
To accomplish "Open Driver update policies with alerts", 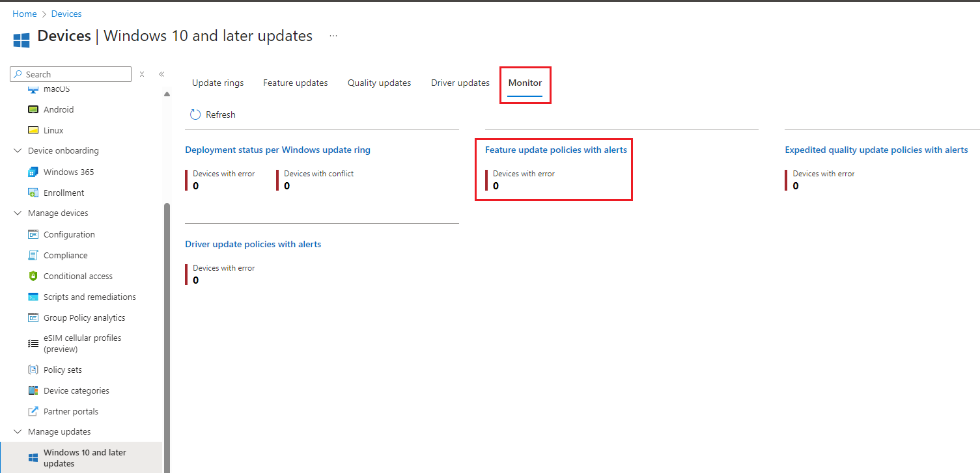I will [x=253, y=244].
